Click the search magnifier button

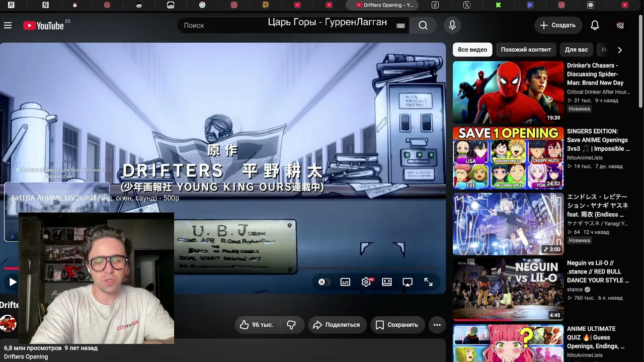pos(423,25)
